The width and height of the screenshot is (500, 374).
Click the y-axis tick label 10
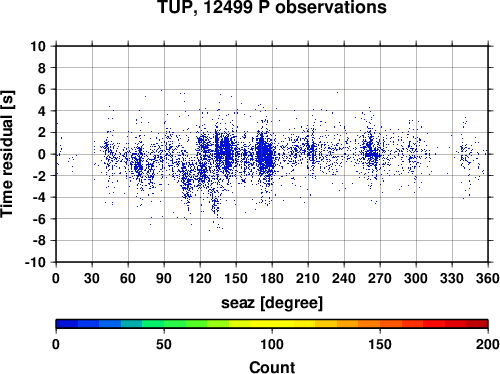coord(38,46)
